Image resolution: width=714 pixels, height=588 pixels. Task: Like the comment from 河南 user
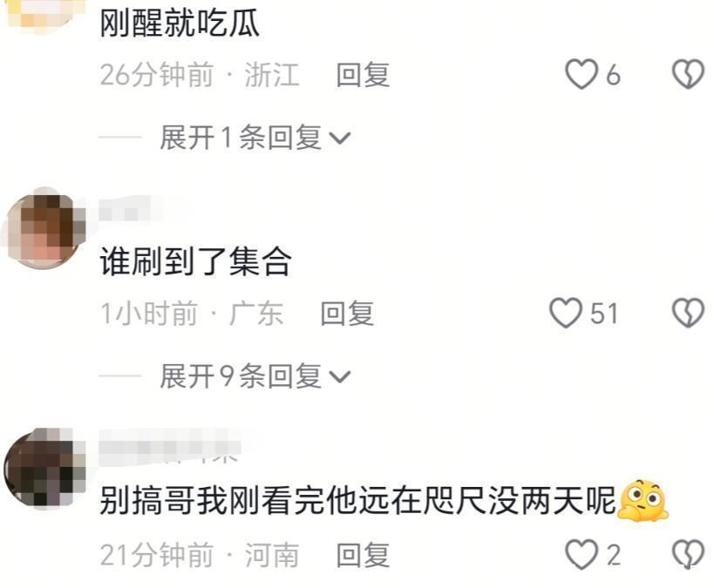(581, 554)
